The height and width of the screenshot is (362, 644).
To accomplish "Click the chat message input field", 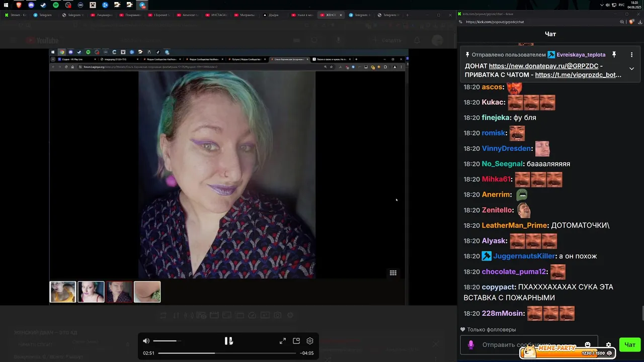I will 529,344.
